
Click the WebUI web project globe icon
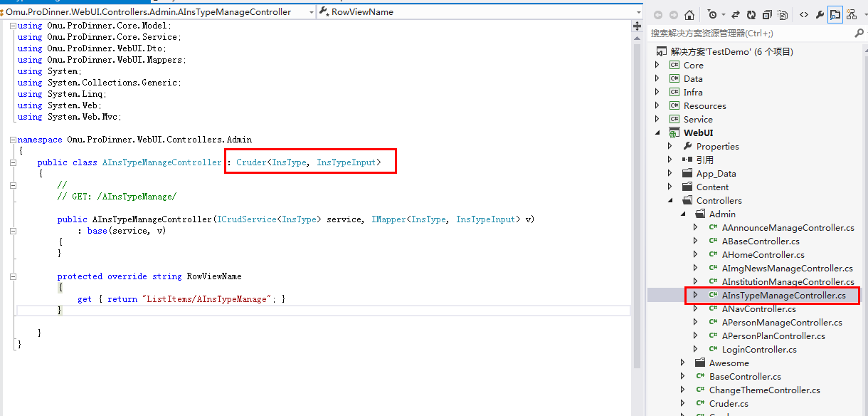674,132
